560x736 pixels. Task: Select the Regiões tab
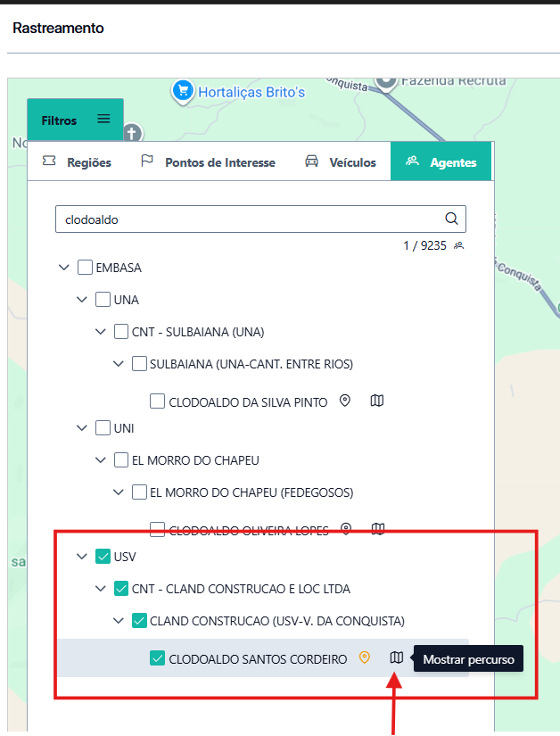(x=78, y=162)
